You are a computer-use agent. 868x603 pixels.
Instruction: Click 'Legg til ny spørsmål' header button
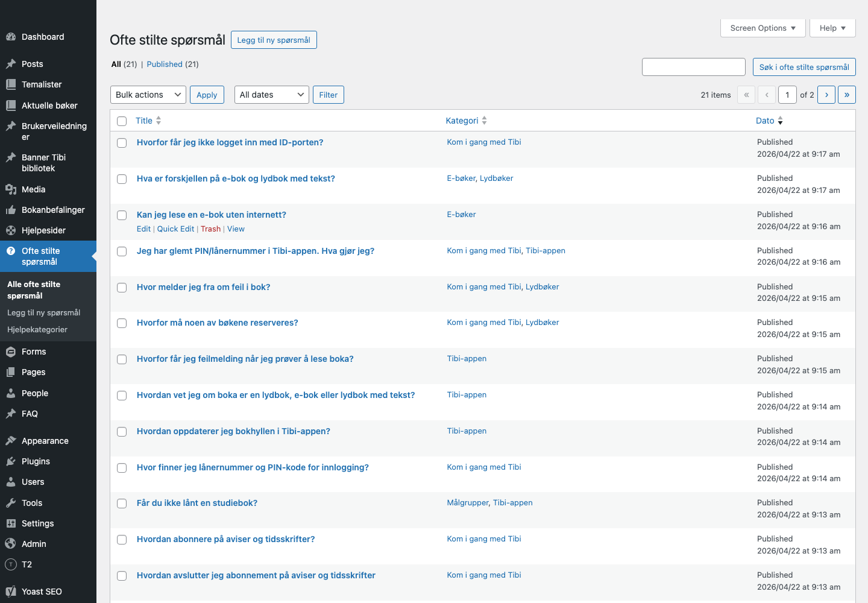(x=274, y=40)
